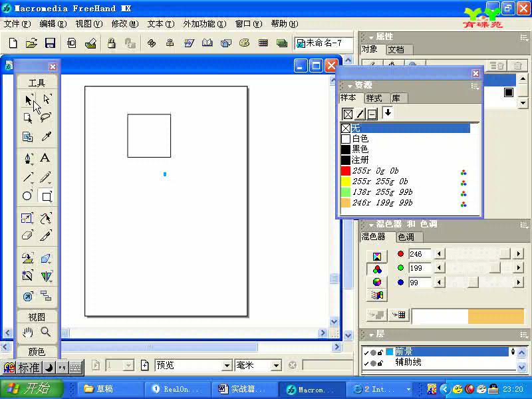Select the Subselect tool (white arrow)

pyautogui.click(x=47, y=98)
